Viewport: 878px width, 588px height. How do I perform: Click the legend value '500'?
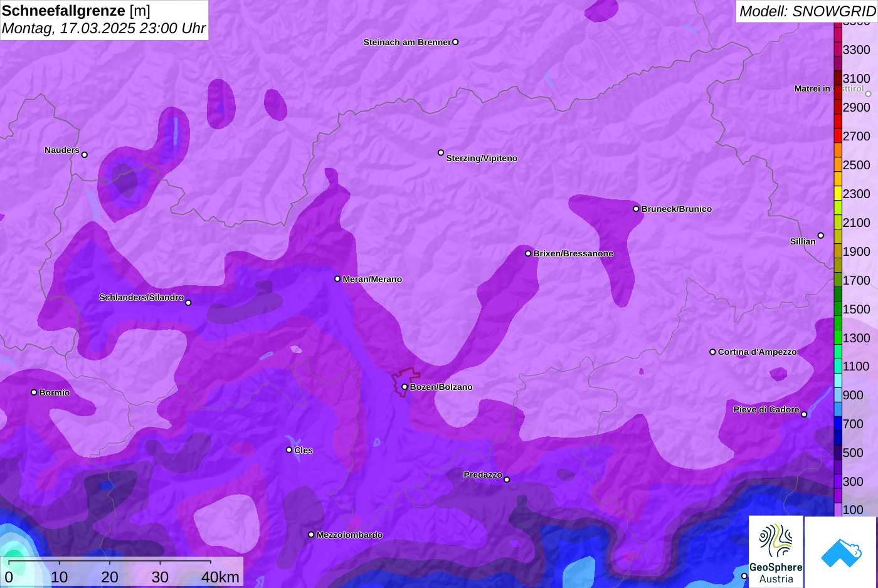[x=853, y=453]
